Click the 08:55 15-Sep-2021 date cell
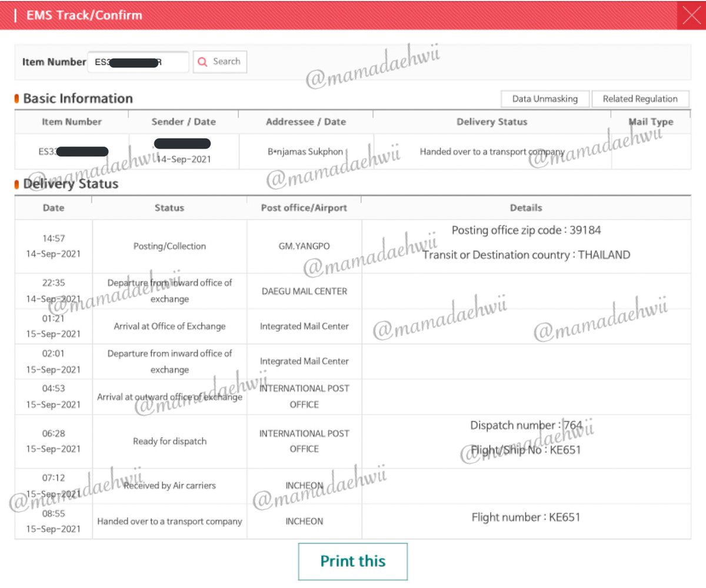706x588 pixels. pos(54,522)
